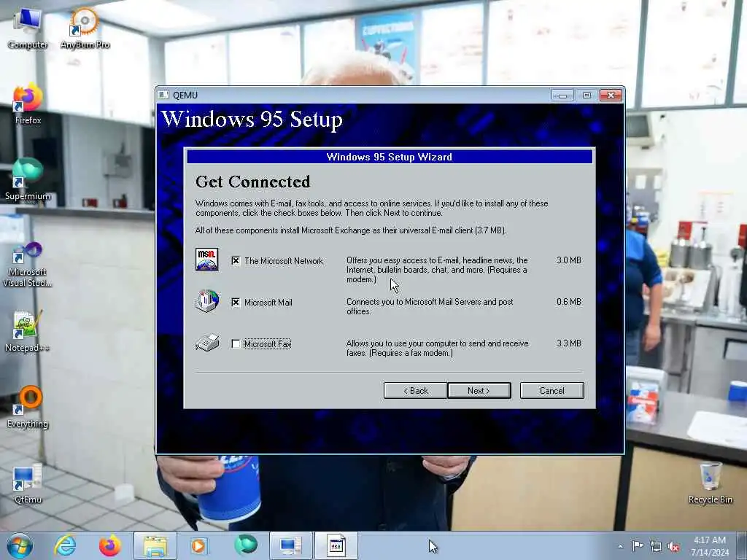Click the 'Get Connected' heading
This screenshot has height=560, width=747.
point(253,182)
